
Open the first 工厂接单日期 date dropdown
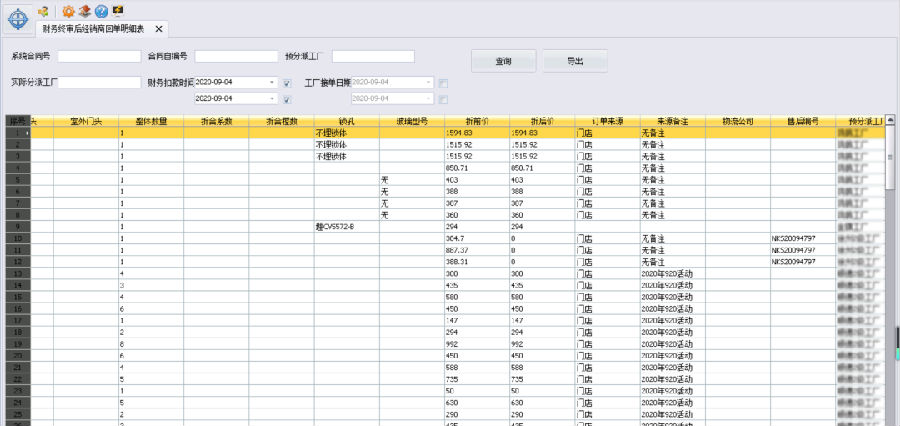(428, 83)
